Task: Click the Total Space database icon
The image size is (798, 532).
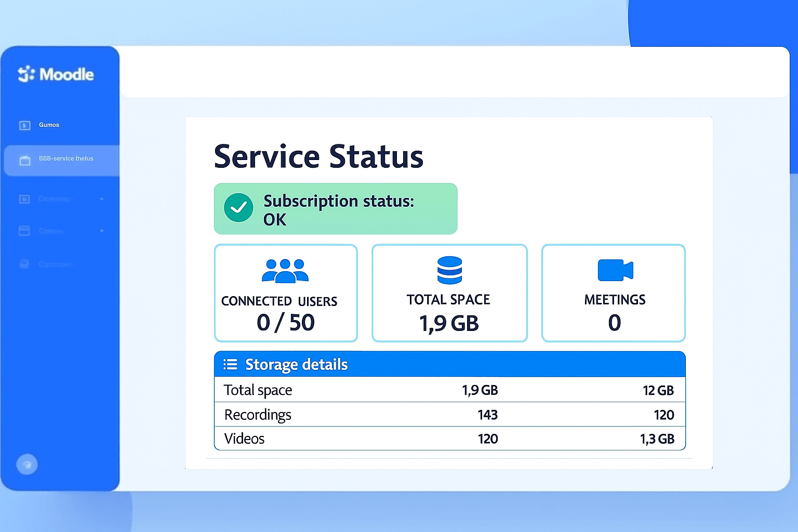Action: point(449,270)
